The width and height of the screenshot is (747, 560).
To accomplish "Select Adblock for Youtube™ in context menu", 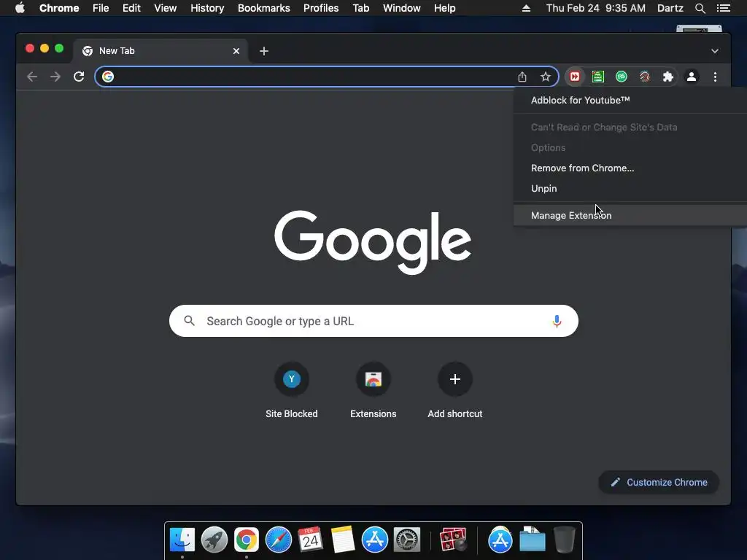I will (630, 100).
